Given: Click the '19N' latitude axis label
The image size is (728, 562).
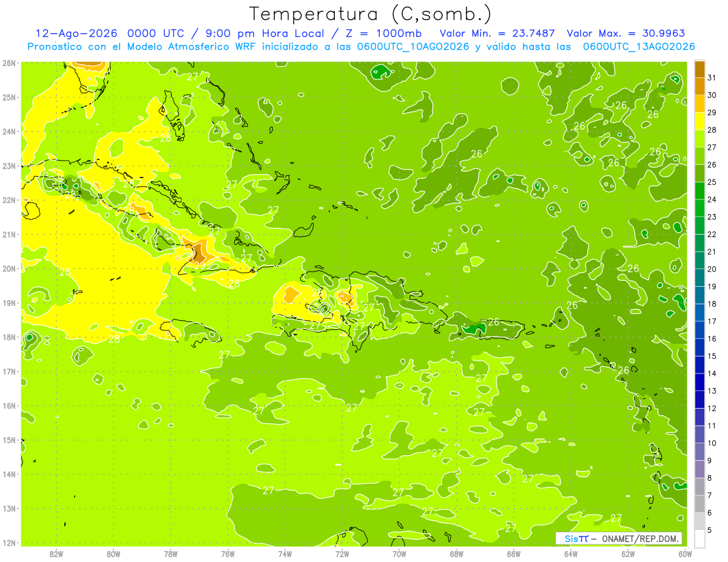Looking at the screenshot, I should 9,303.
